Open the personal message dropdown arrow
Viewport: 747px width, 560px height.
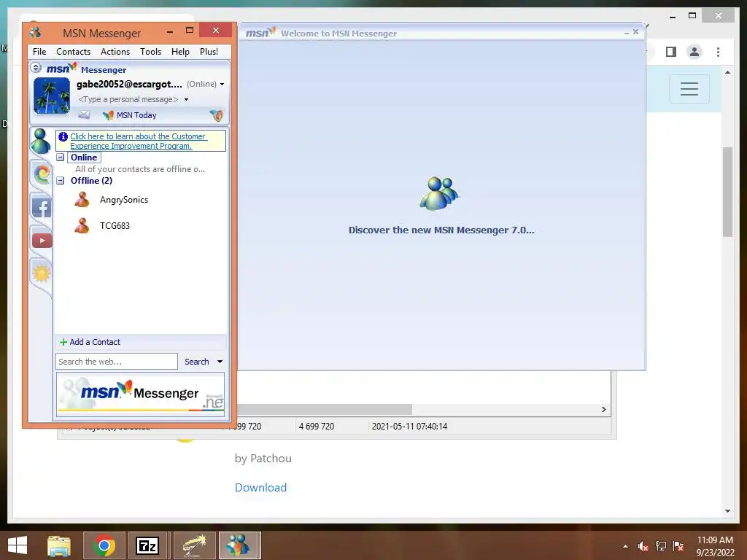186,99
